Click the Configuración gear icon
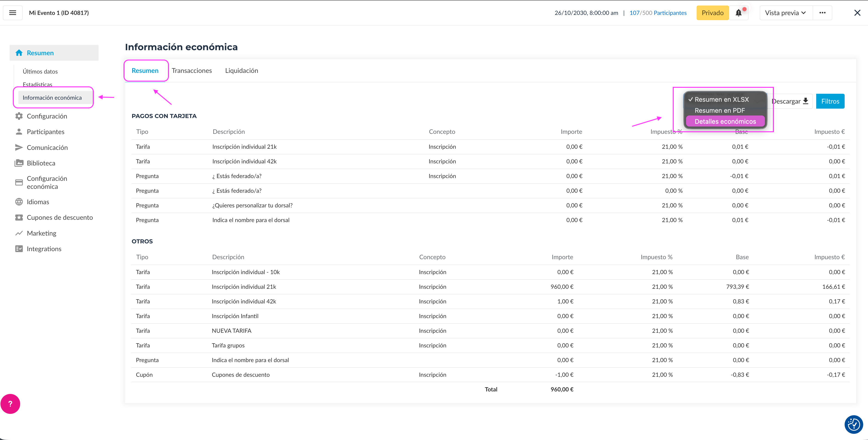The width and height of the screenshot is (868, 440). point(19,116)
